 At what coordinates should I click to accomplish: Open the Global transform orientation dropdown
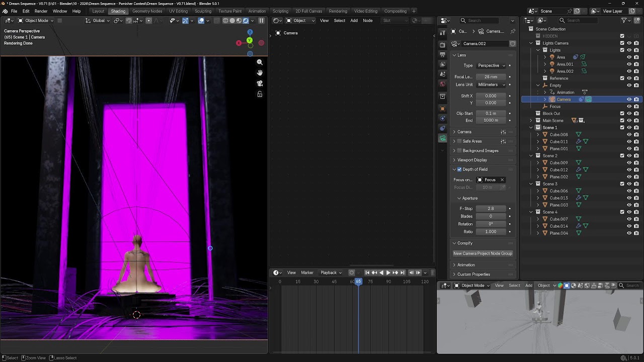97,21
